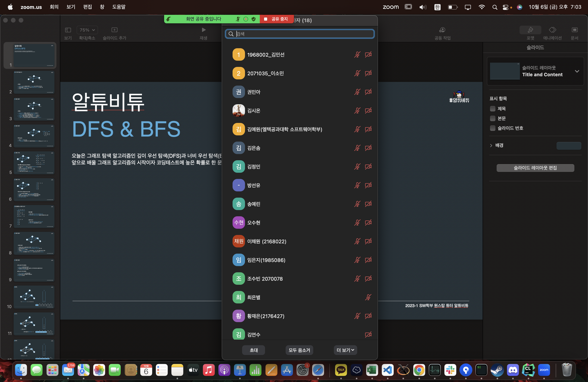The height and width of the screenshot is (382, 588).
Task: Select participant 임은지(1985086)
Action: (x=299, y=260)
